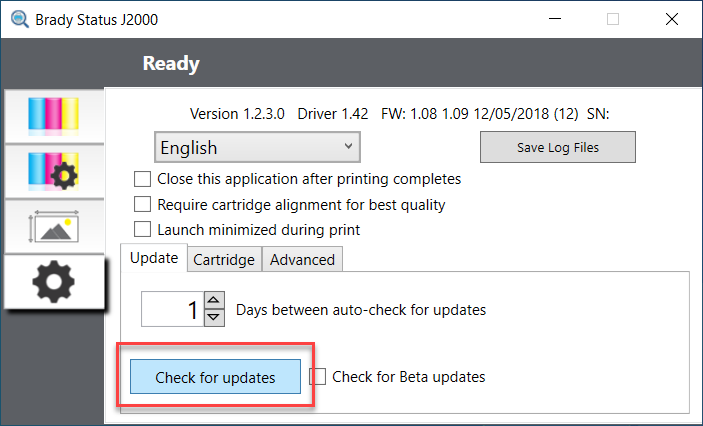Close the Brady Status J2000 window
The image size is (703, 426).
click(x=670, y=19)
